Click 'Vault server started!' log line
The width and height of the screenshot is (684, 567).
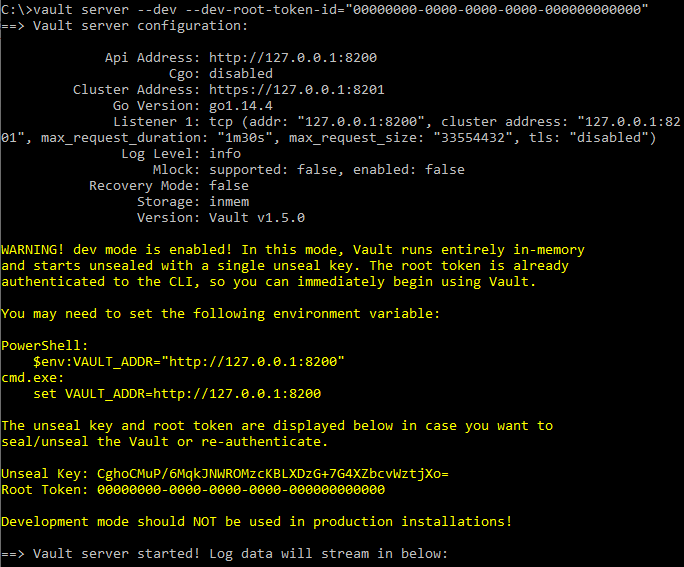click(225, 553)
